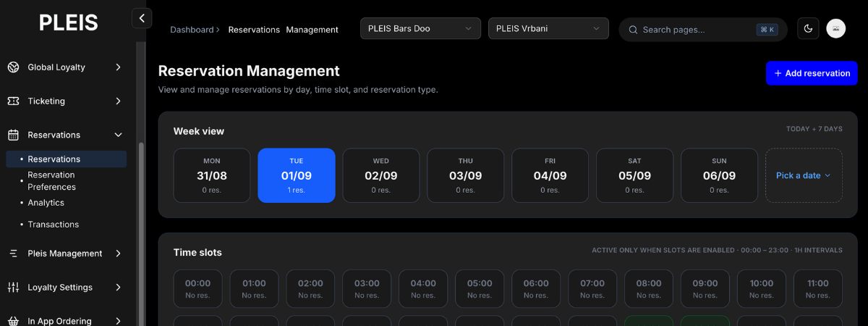Viewport: 868px width, 326px height.
Task: Select Sunday 06/09 in week view
Action: [x=720, y=175]
